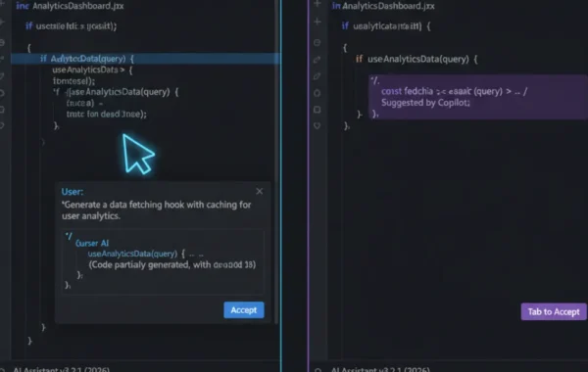Open the AnalyticsDashboard.jsx tab in the left editor
The width and height of the screenshot is (588, 372).
click(78, 6)
